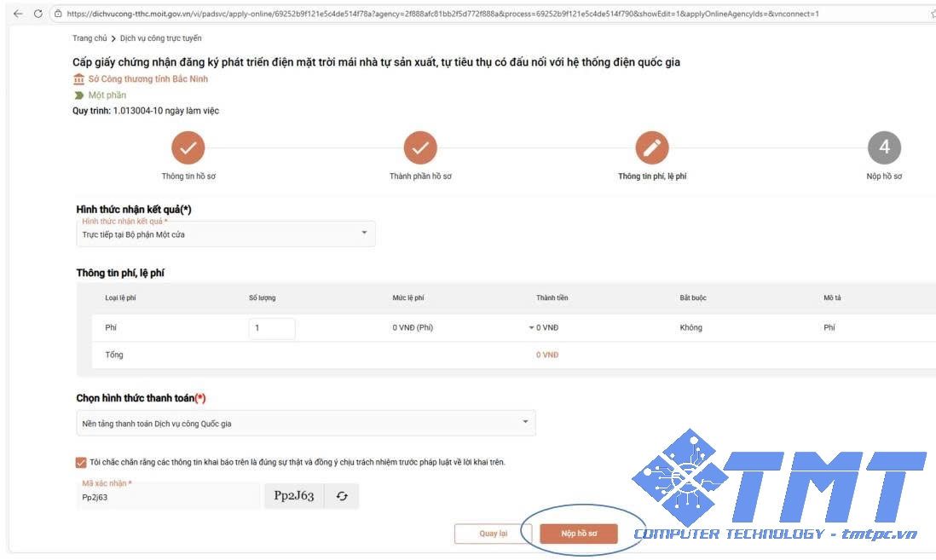Click the first step checkmark circle
This screenshot has height=560, width=936.
point(188,148)
